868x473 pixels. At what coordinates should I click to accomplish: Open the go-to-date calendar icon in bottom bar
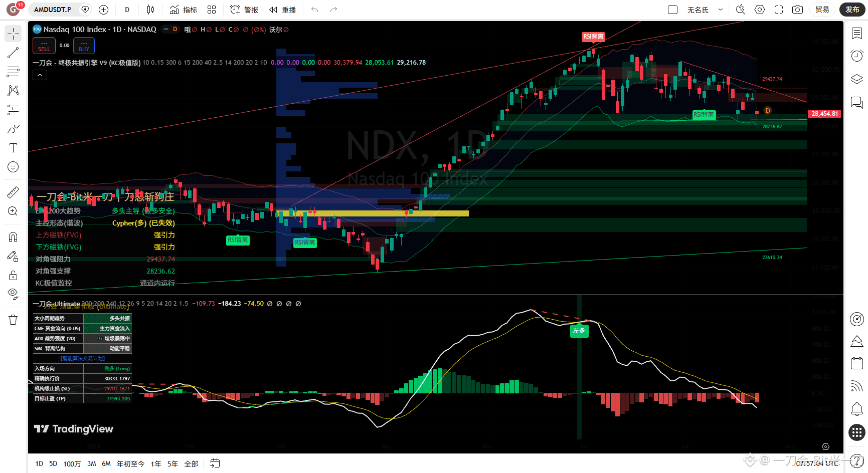pyautogui.click(x=215, y=463)
